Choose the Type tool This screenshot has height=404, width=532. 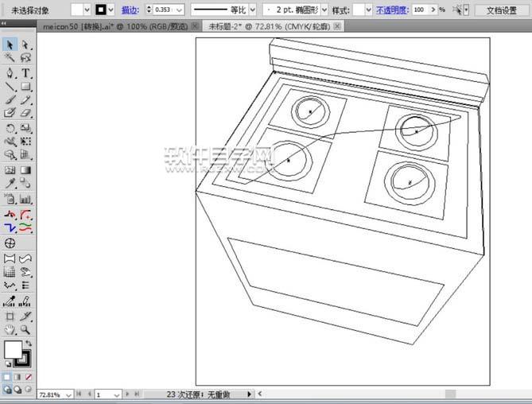(26, 73)
